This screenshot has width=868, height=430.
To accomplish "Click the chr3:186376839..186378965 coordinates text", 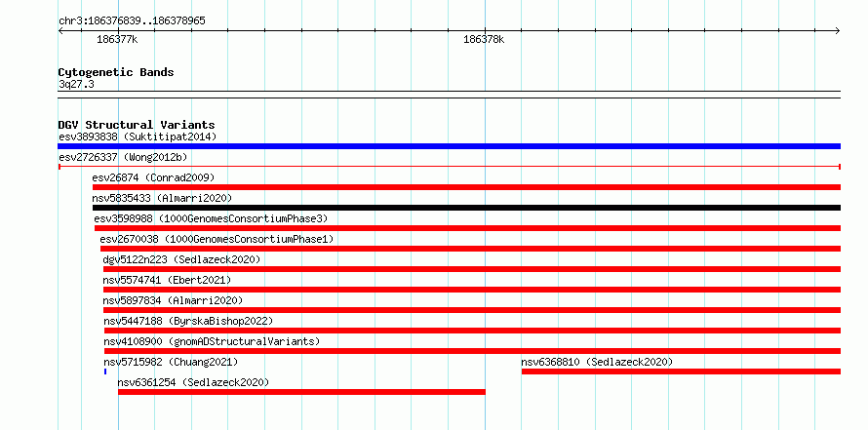I will pyautogui.click(x=132, y=21).
